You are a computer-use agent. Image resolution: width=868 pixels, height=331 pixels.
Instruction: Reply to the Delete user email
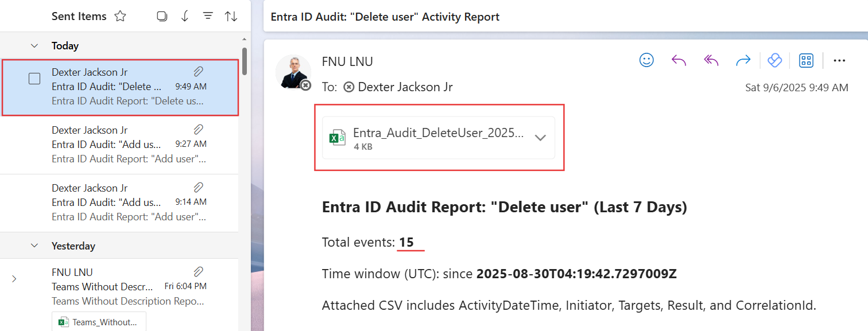[x=679, y=60]
